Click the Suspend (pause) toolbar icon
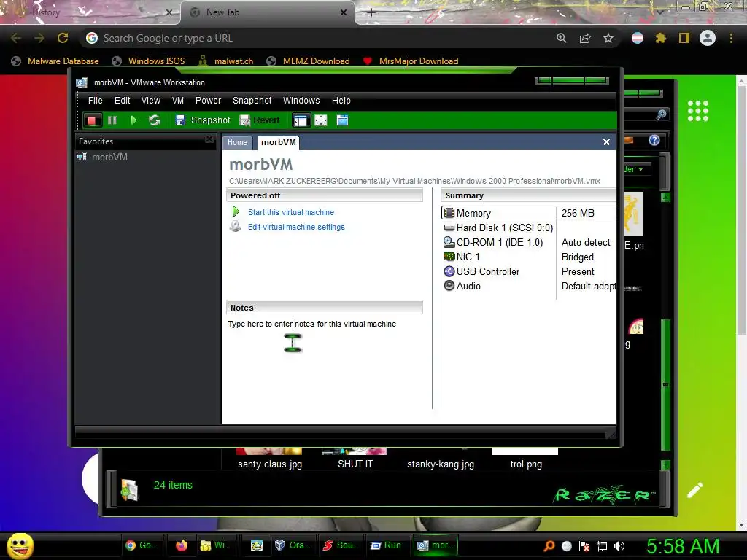The width and height of the screenshot is (747, 560). coord(112,120)
